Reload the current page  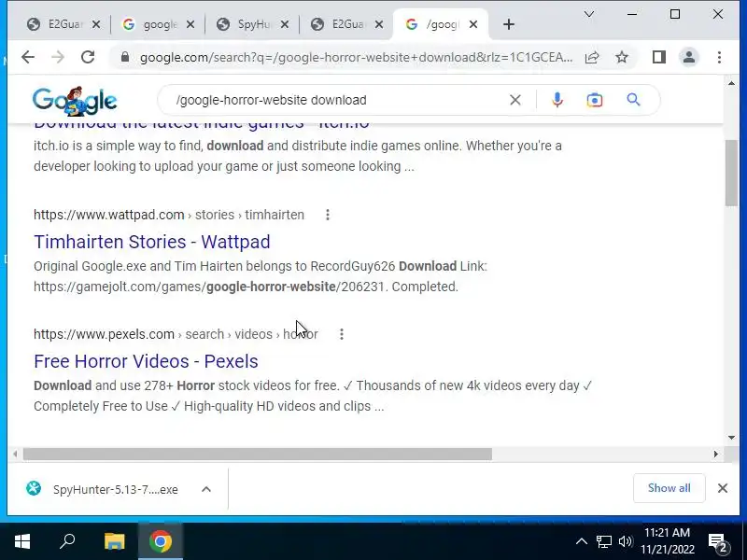[88, 58]
